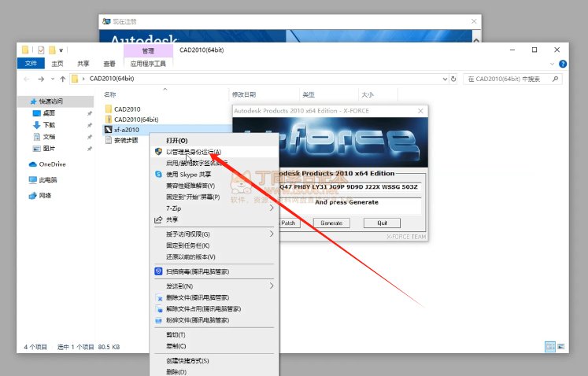Click the X-FORCE request code field
The width and height of the screenshot is (588, 376).
click(349, 186)
